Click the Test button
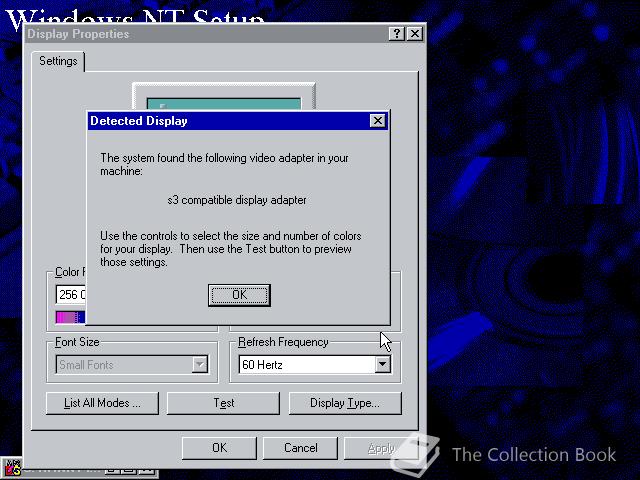Image resolution: width=640 pixels, height=480 pixels. click(224, 403)
